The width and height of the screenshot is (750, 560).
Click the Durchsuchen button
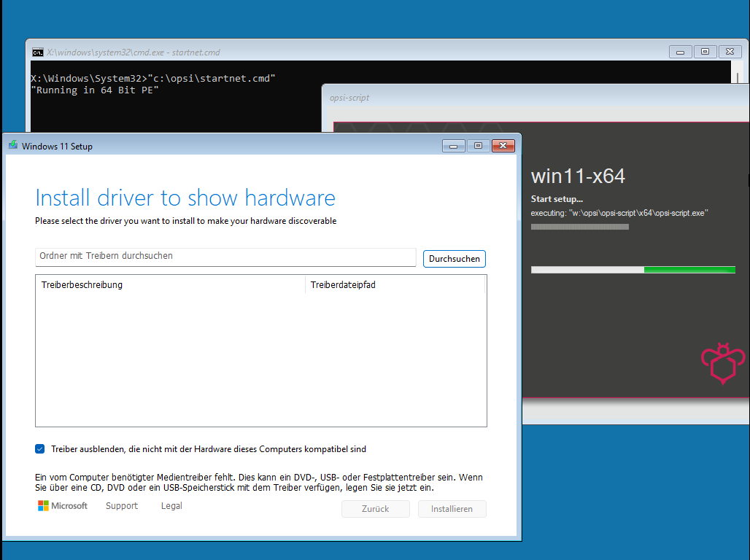click(454, 259)
